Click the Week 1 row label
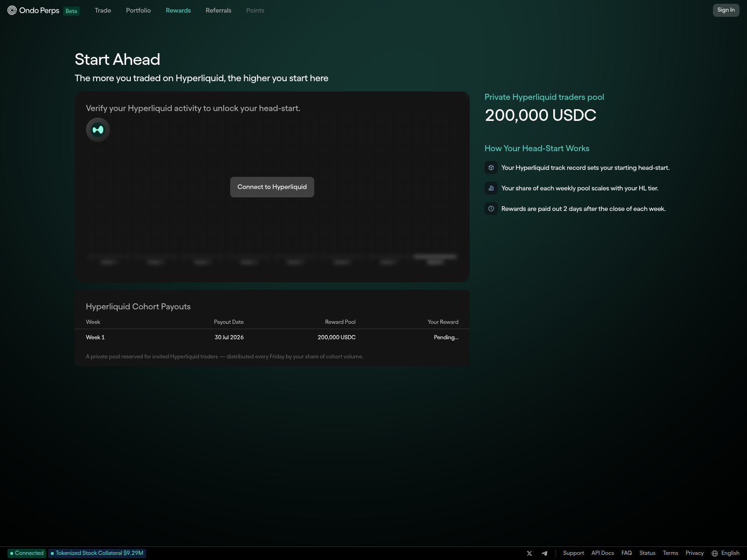The width and height of the screenshot is (747, 560). 95,337
